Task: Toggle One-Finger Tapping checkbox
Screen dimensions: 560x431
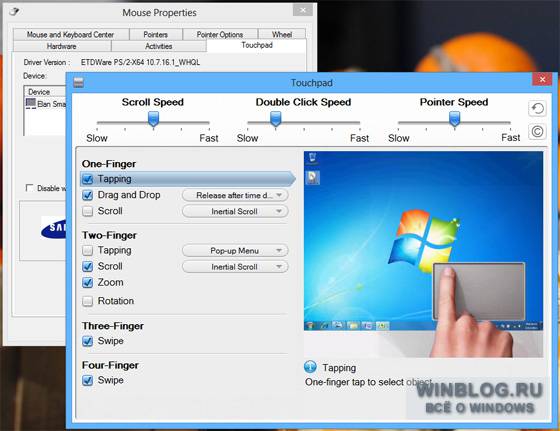Action: tap(88, 179)
